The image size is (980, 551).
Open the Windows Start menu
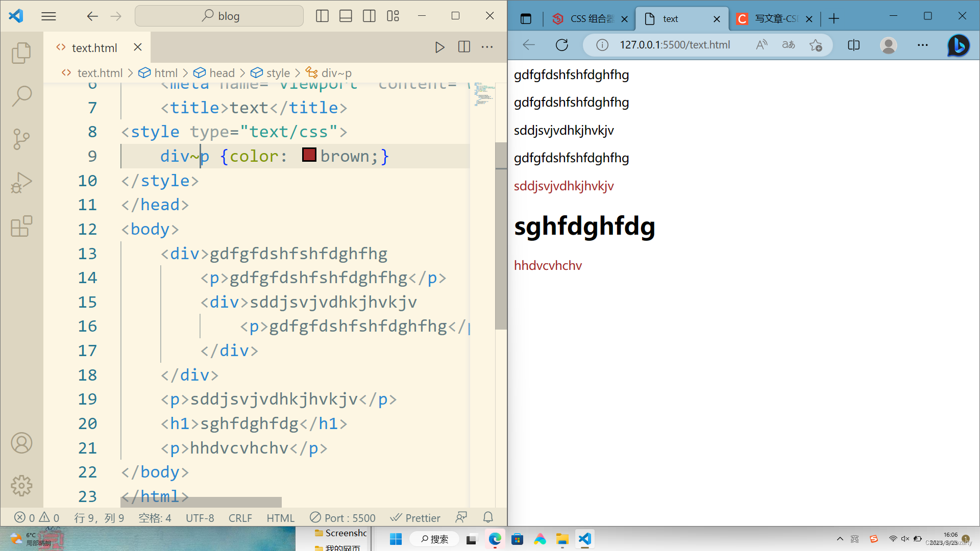(x=396, y=539)
